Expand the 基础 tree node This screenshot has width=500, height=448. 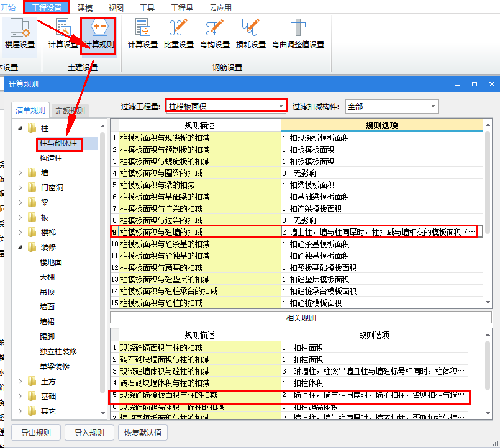tap(20, 396)
